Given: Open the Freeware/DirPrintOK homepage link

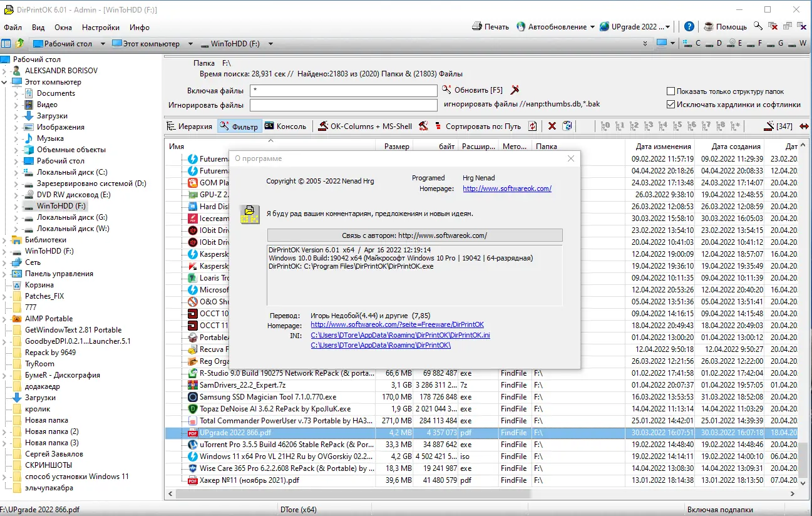Looking at the screenshot, I should pos(397,324).
